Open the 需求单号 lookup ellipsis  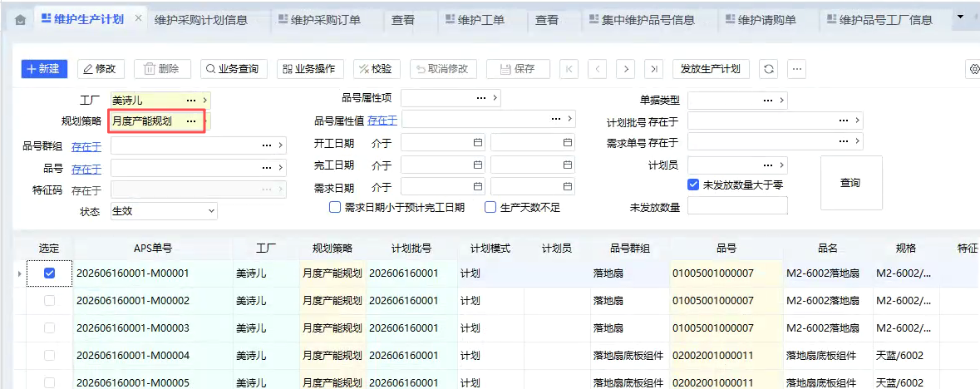(x=844, y=140)
